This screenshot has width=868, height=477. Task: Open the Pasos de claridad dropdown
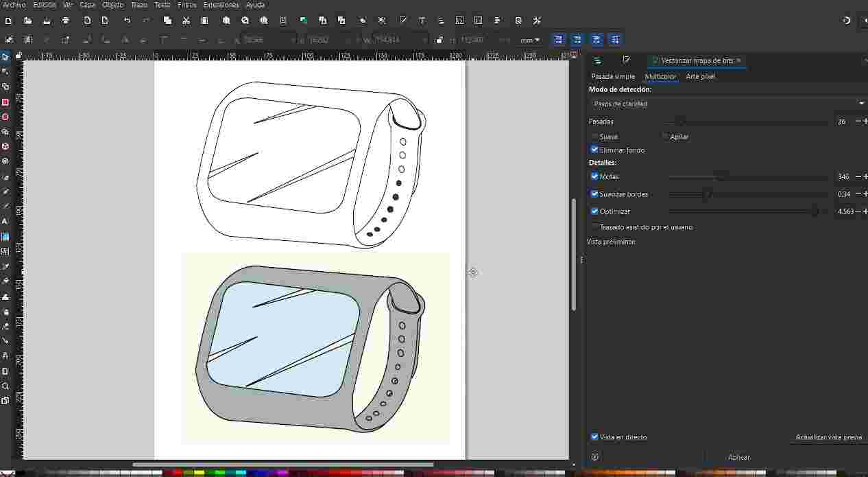coord(728,104)
